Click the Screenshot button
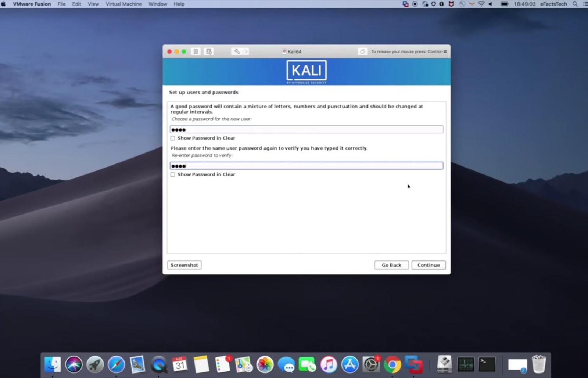Image resolution: width=588 pixels, height=378 pixels. click(x=184, y=265)
